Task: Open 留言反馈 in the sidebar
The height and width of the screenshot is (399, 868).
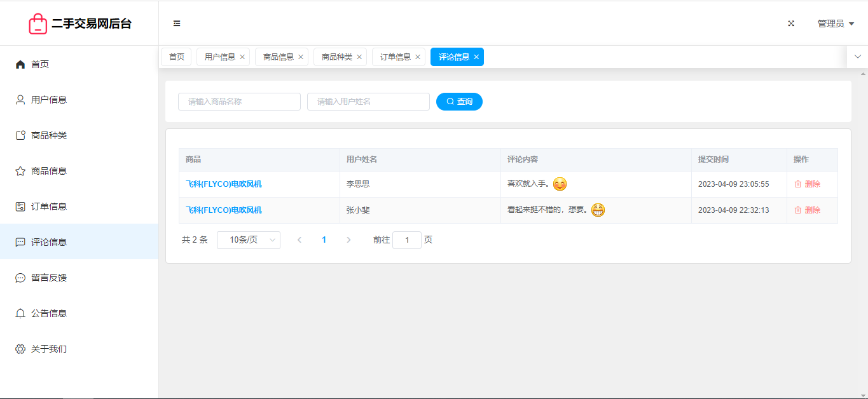Action: pyautogui.click(x=48, y=278)
